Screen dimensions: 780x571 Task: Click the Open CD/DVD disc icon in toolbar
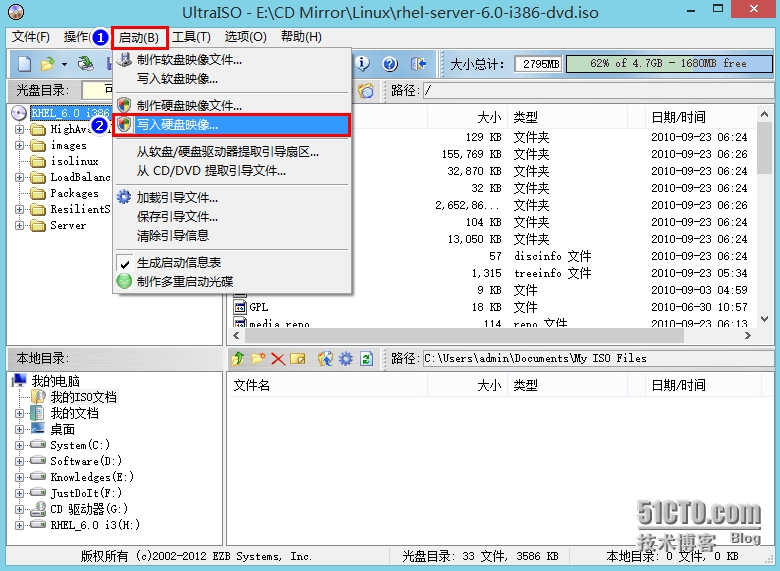point(86,64)
